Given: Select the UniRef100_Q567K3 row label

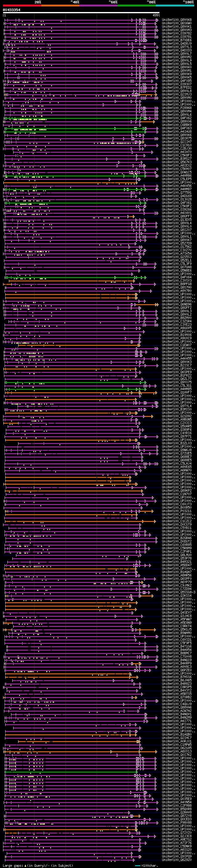Looking at the screenshot, I should 177,162.
